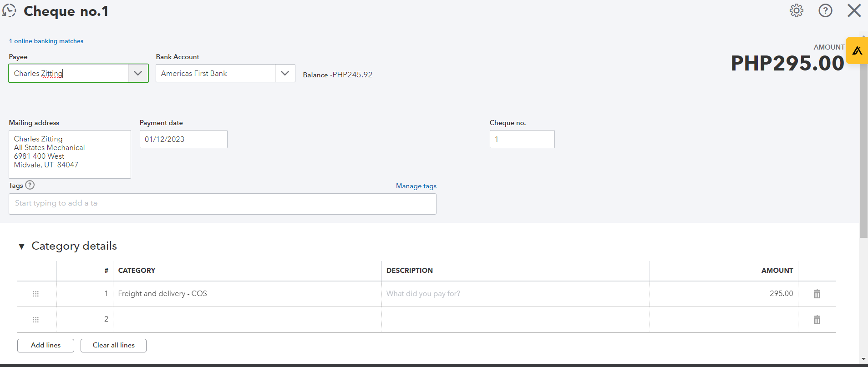Open the recent transactions history clock icon
Screen dimensions: 868x367
click(x=9, y=10)
